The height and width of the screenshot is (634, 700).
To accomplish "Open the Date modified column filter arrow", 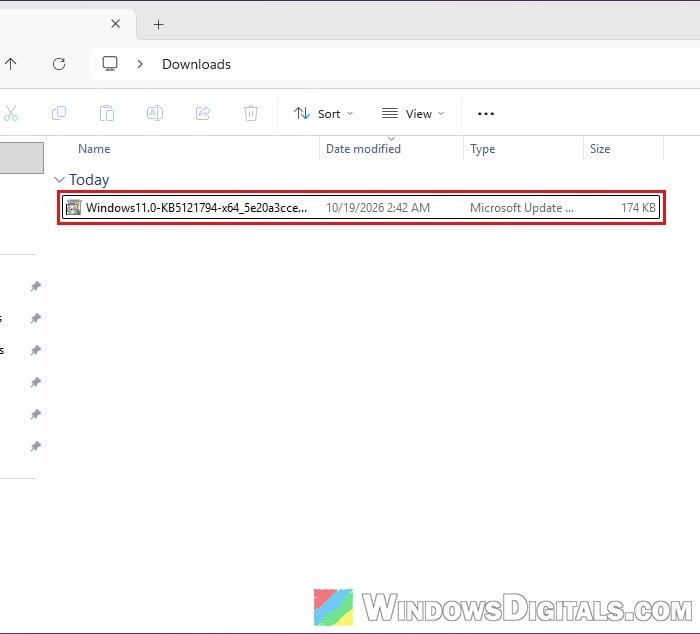I will [x=392, y=139].
